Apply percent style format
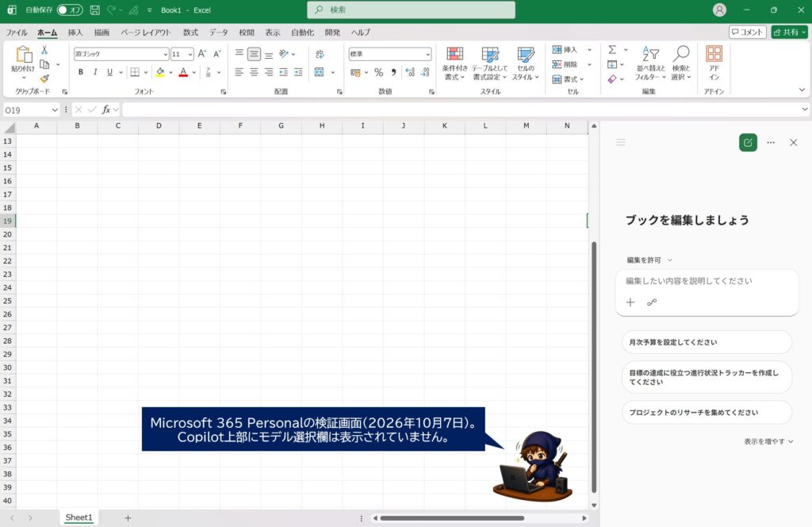This screenshot has width=812, height=527. pyautogui.click(x=378, y=72)
